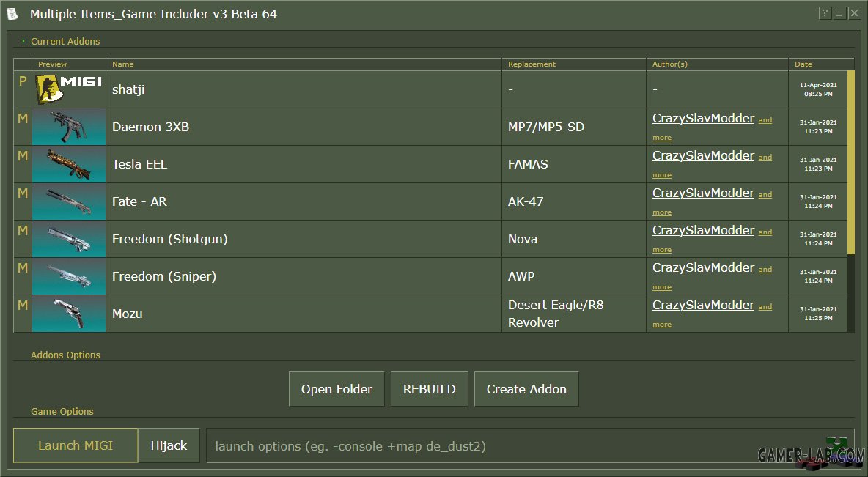
Task: Select the Tesla EEL addon name
Action: [139, 164]
